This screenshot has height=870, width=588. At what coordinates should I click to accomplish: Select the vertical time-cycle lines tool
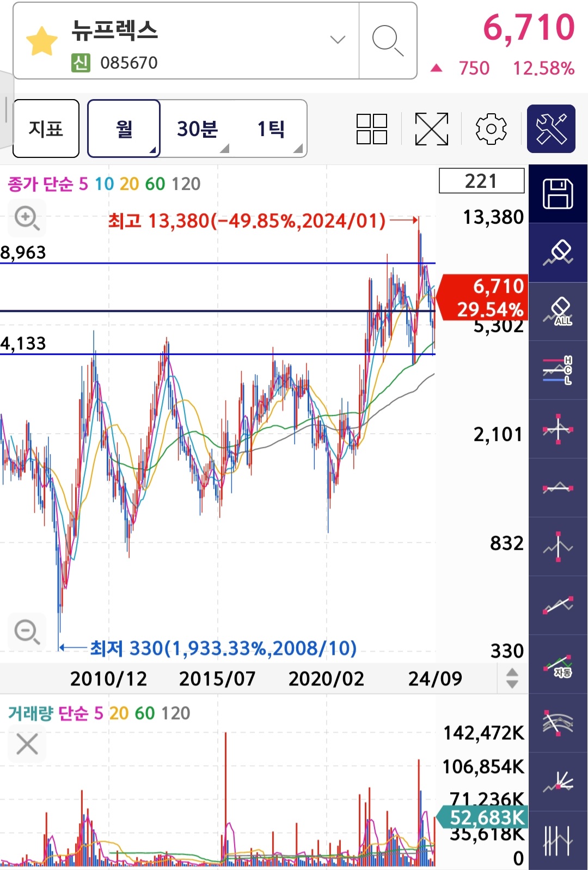tap(558, 841)
